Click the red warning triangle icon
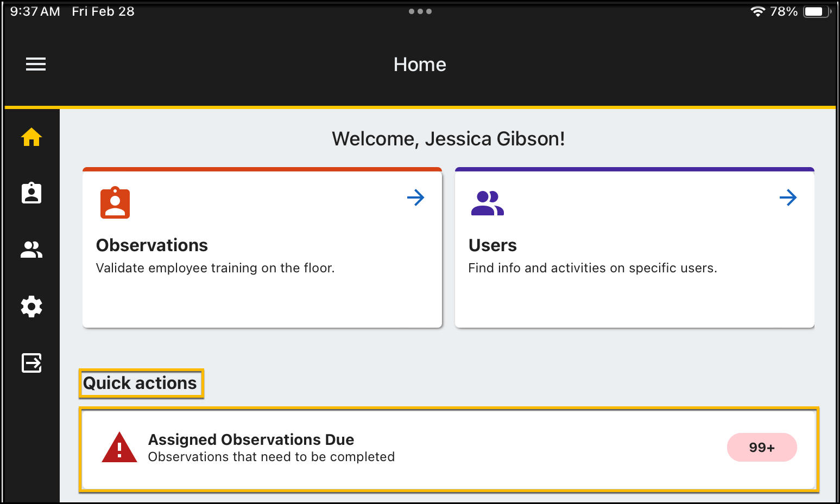Screen dimensions: 840x504 (x=119, y=448)
